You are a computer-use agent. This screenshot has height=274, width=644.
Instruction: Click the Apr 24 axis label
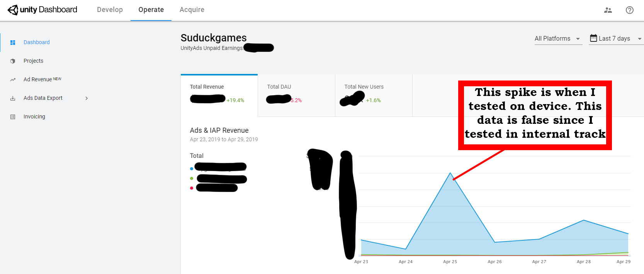coord(406,262)
